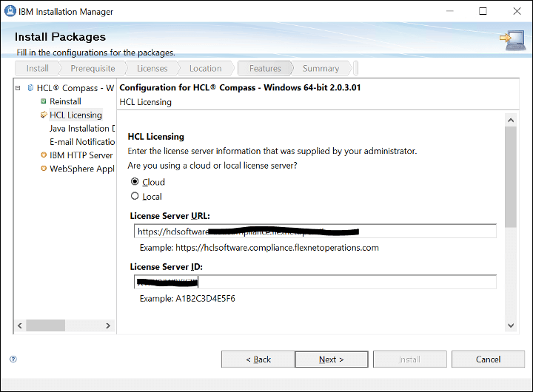533x392 pixels.
Task: Open the Summary wizard step
Action: [x=321, y=68]
